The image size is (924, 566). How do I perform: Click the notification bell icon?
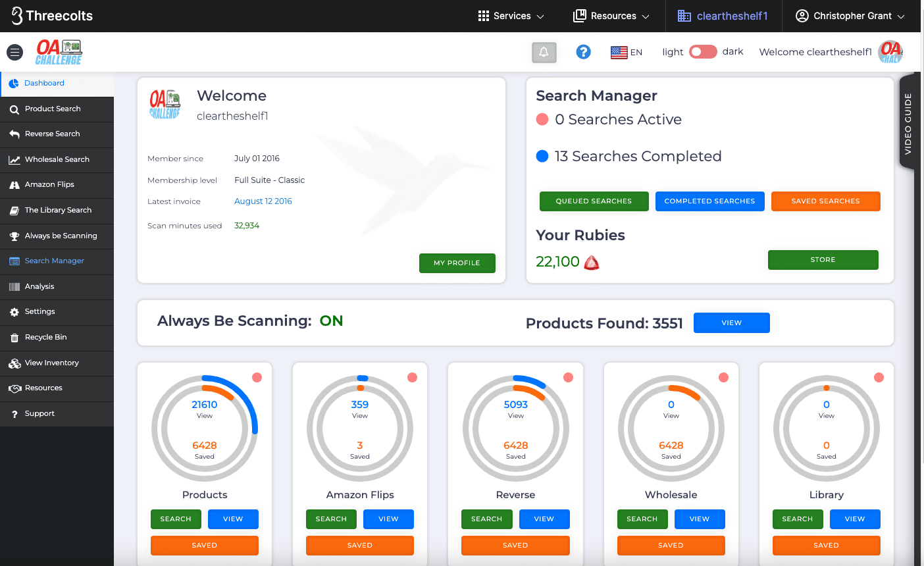coord(544,52)
